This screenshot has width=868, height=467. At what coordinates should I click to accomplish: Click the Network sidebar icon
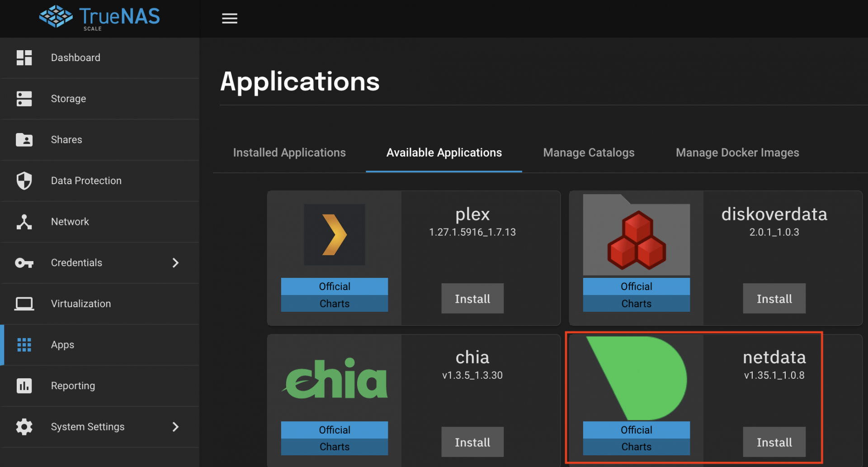(24, 222)
